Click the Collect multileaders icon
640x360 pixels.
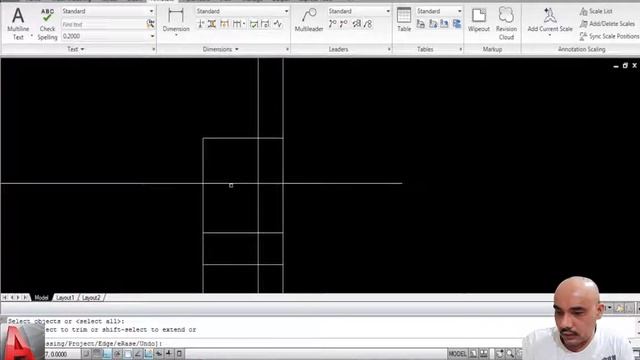pyautogui.click(x=368, y=24)
